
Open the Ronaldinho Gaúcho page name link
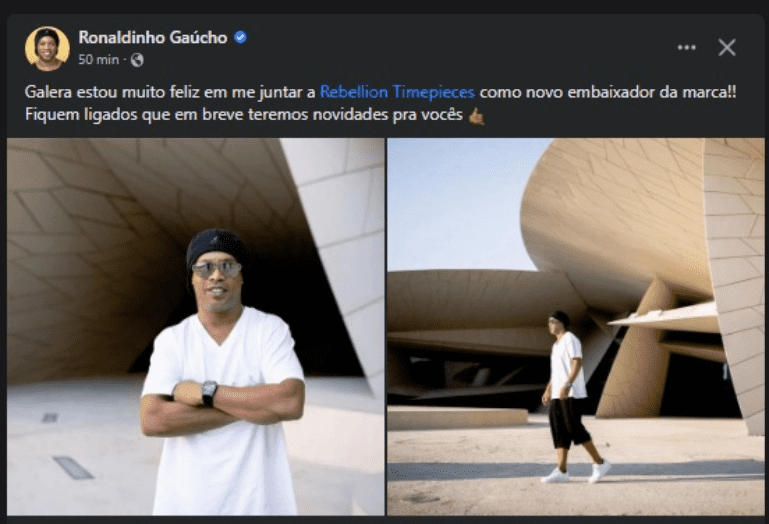pyautogui.click(x=153, y=37)
